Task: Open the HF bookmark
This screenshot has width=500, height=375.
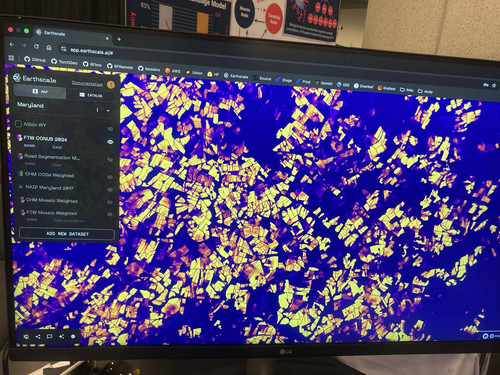Action: [213, 74]
